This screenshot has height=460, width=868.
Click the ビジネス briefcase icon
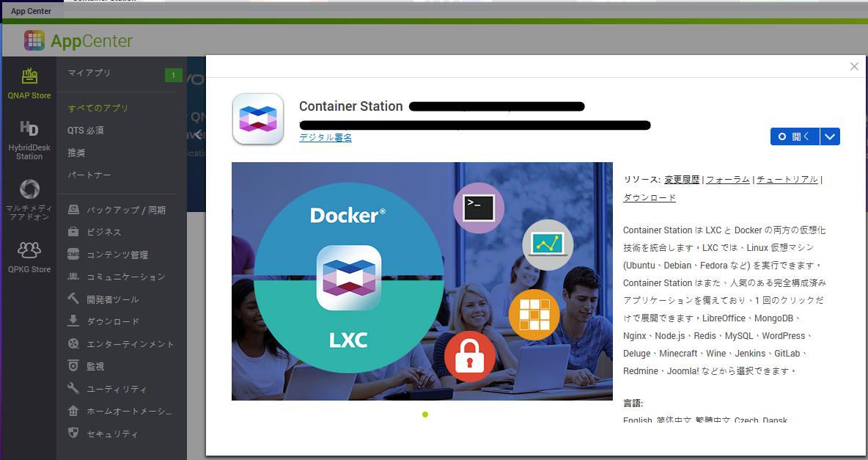click(x=73, y=232)
